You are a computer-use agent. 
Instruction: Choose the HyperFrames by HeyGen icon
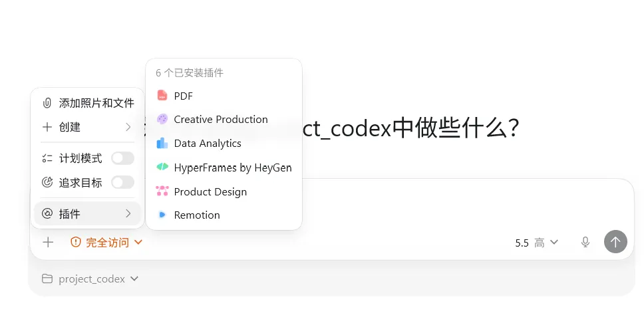click(162, 167)
